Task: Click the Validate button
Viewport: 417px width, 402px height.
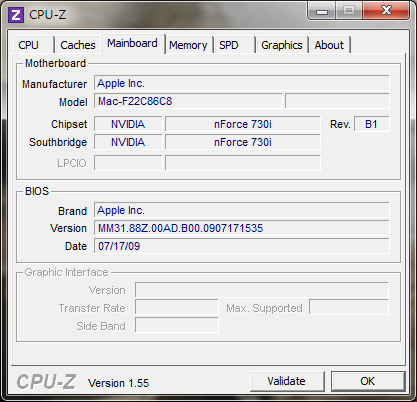Action: point(287,381)
